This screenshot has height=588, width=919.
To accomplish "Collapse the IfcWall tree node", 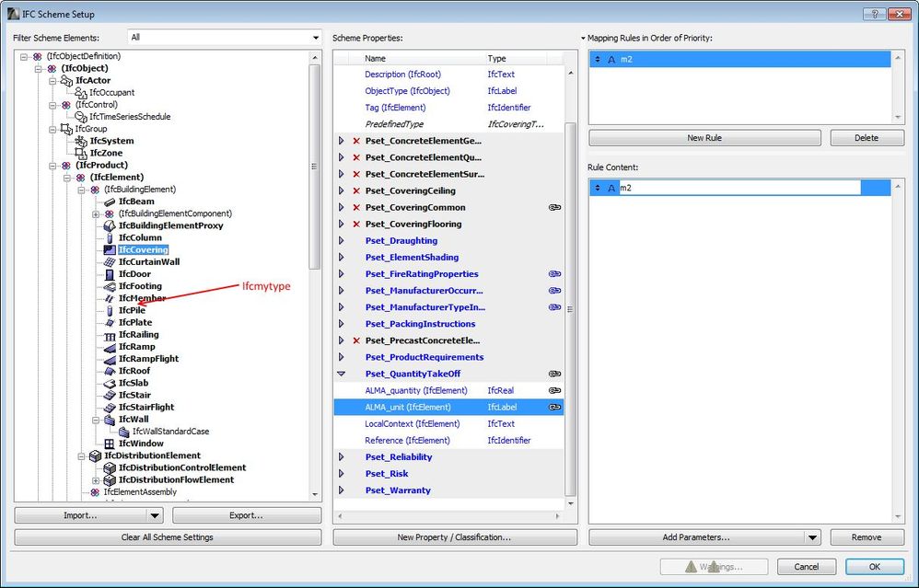I will tap(96, 420).
